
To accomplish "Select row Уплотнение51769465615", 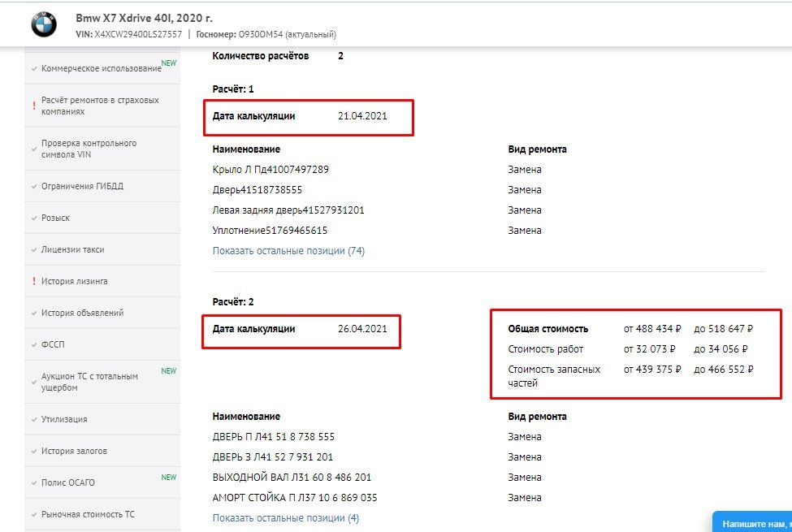I will (270, 231).
